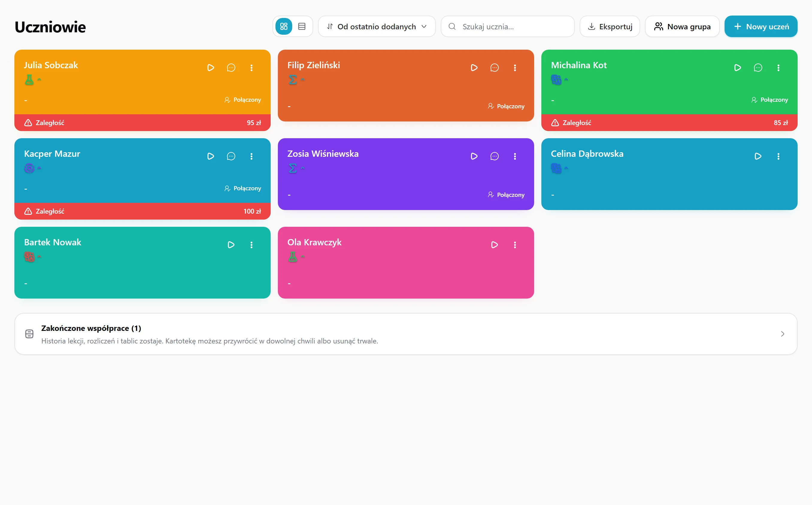Expand Bartek Nowak's subject chevron
This screenshot has height=505, width=812.
[39, 256]
